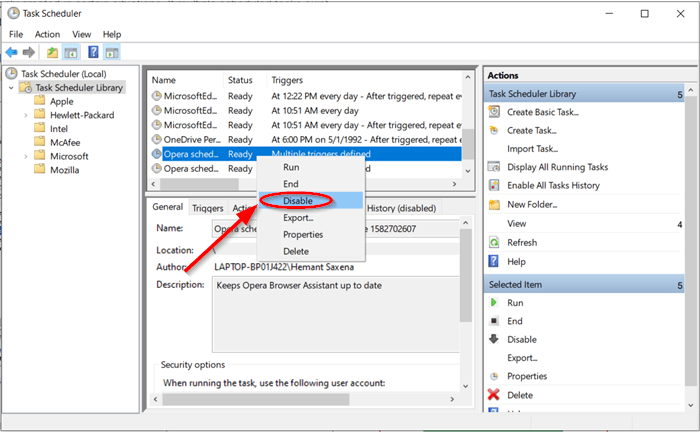Click the green Run icon under Selected Item

[x=493, y=303]
